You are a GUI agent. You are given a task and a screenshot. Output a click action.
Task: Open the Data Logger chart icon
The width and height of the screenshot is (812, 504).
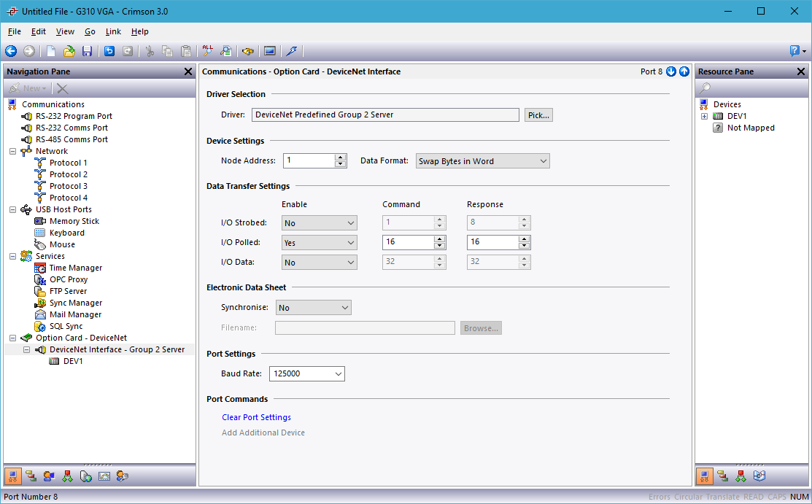pyautogui.click(x=104, y=476)
